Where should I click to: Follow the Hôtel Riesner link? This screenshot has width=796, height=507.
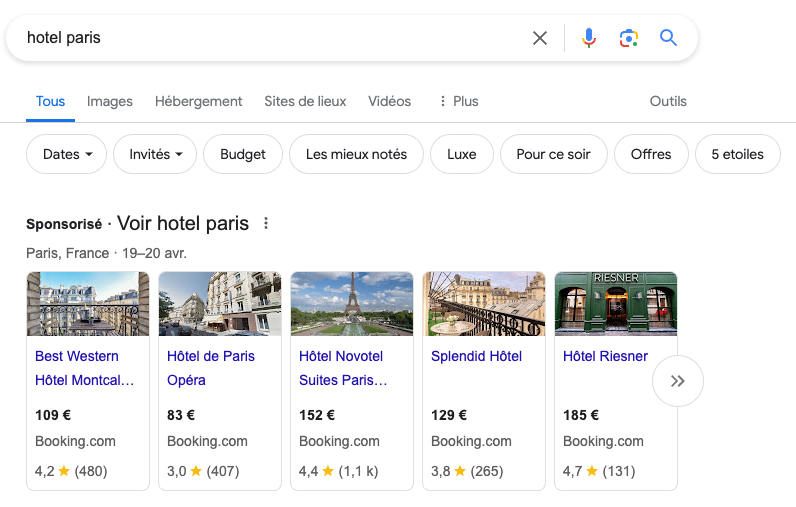point(605,356)
